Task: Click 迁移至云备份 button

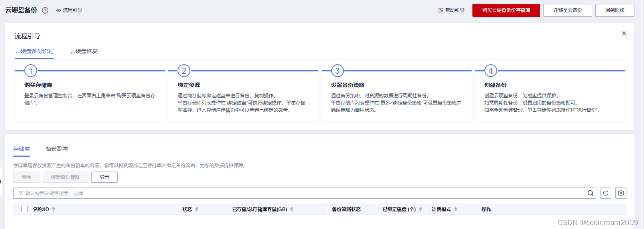Action: (x=567, y=10)
